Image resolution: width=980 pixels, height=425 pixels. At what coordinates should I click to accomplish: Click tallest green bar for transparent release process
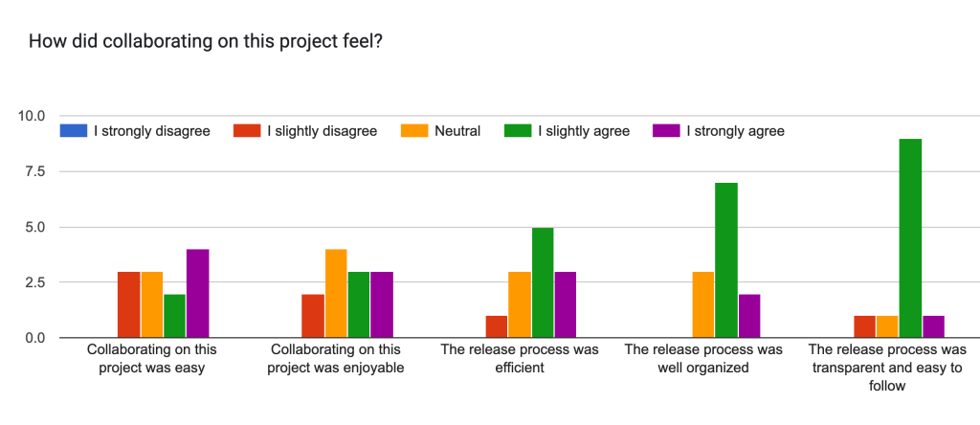[x=910, y=238]
